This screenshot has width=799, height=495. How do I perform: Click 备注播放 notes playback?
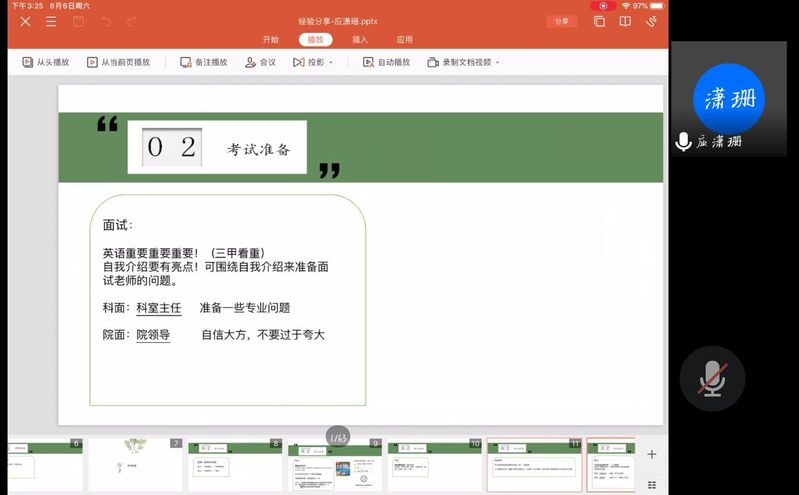[x=204, y=62]
